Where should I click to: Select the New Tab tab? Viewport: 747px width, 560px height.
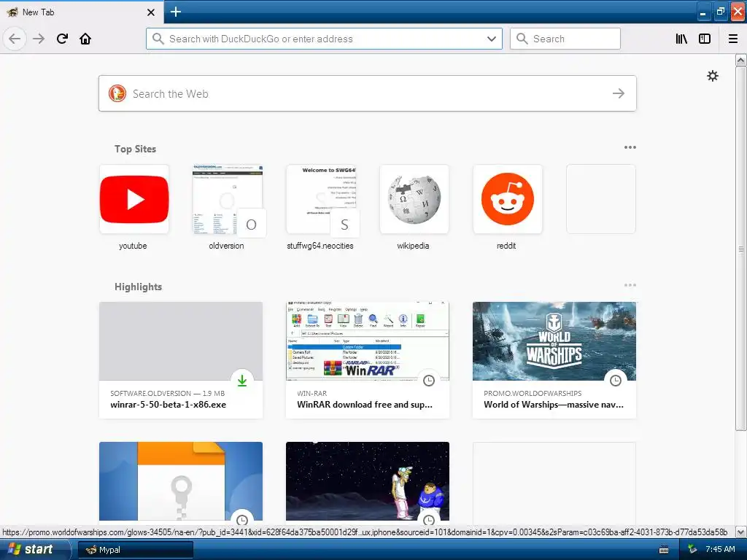[81, 12]
